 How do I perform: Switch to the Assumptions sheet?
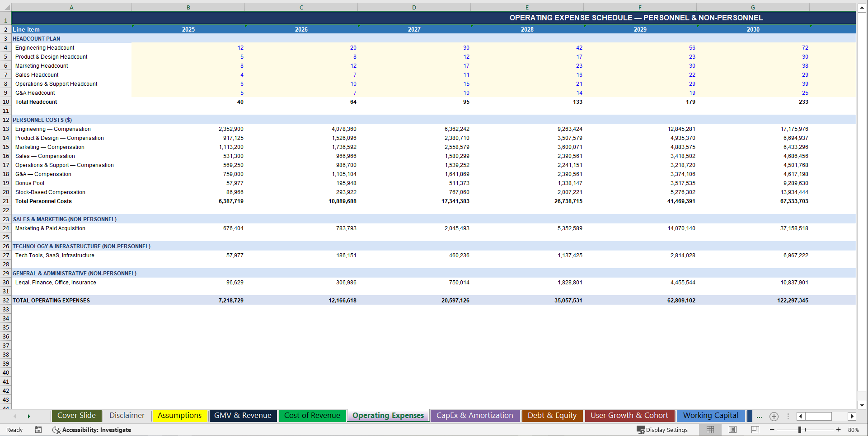click(x=179, y=416)
